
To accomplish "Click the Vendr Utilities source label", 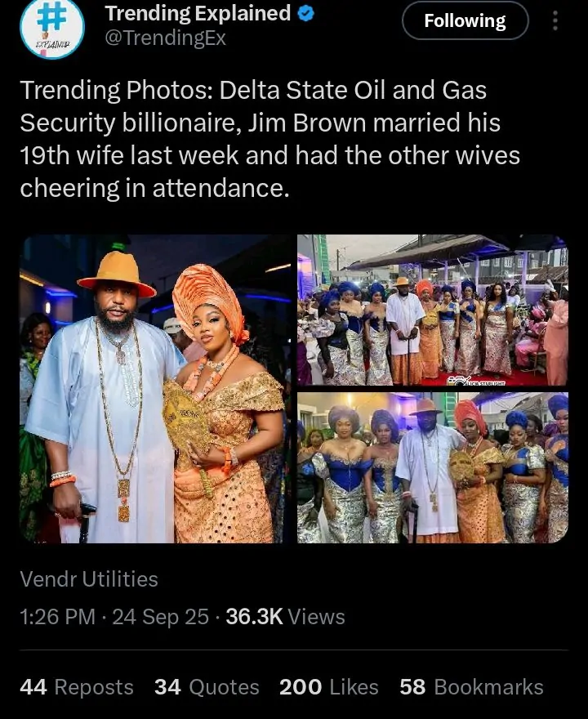I will click(x=89, y=579).
